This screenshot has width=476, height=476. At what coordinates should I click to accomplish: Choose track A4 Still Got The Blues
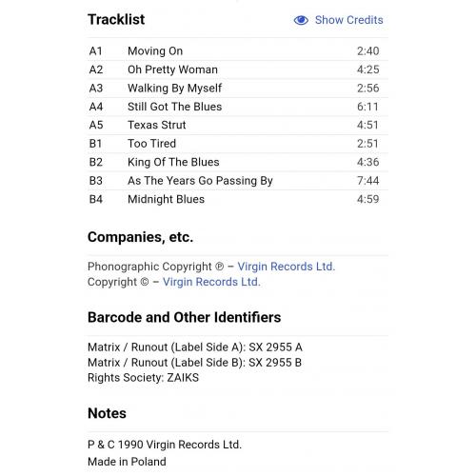[x=238, y=107]
